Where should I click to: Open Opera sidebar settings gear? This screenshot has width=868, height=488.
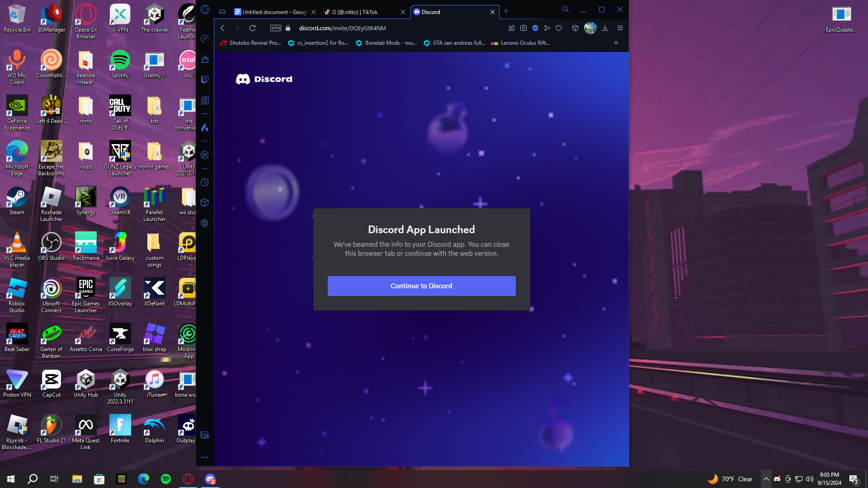click(205, 223)
